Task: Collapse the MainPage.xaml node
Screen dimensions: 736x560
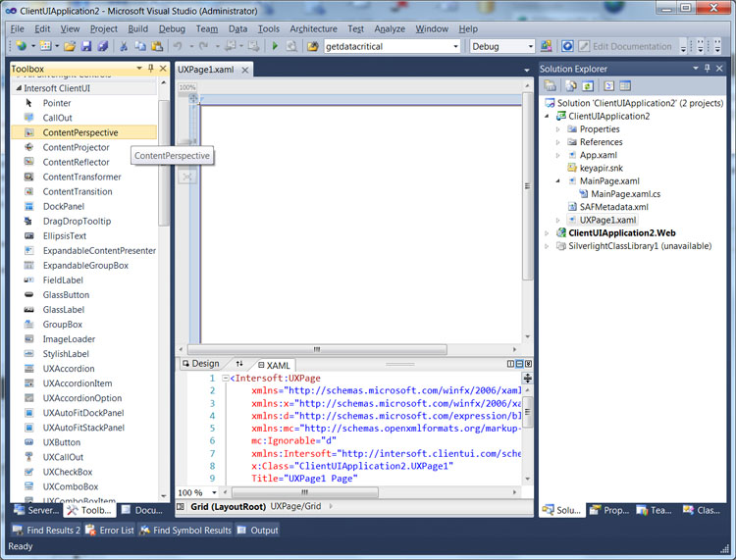Action: [558, 181]
